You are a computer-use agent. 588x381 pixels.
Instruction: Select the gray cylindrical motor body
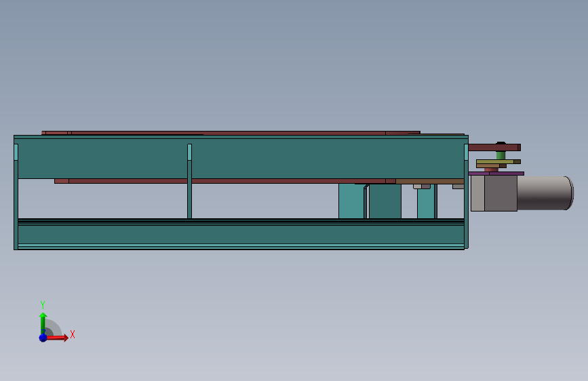[545, 193]
